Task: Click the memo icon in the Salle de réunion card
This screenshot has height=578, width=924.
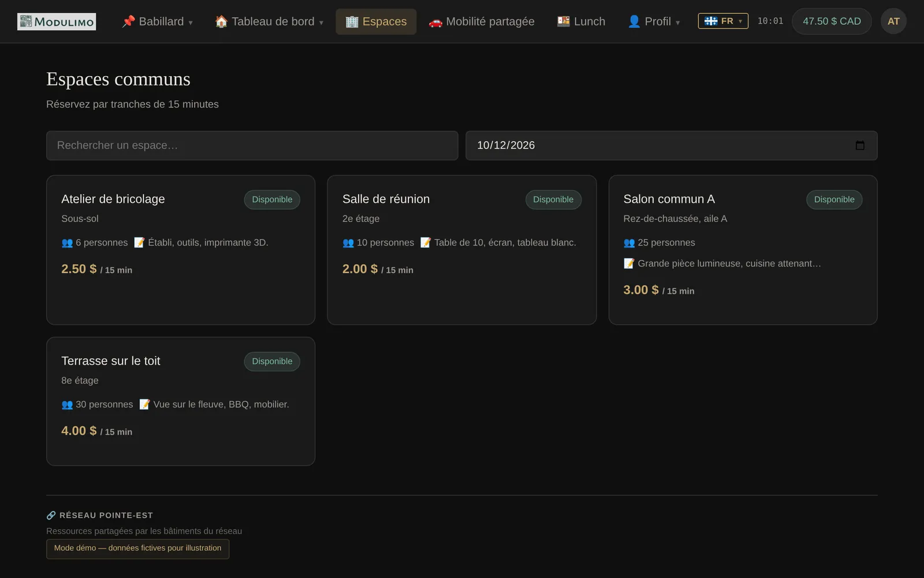Action: tap(426, 243)
